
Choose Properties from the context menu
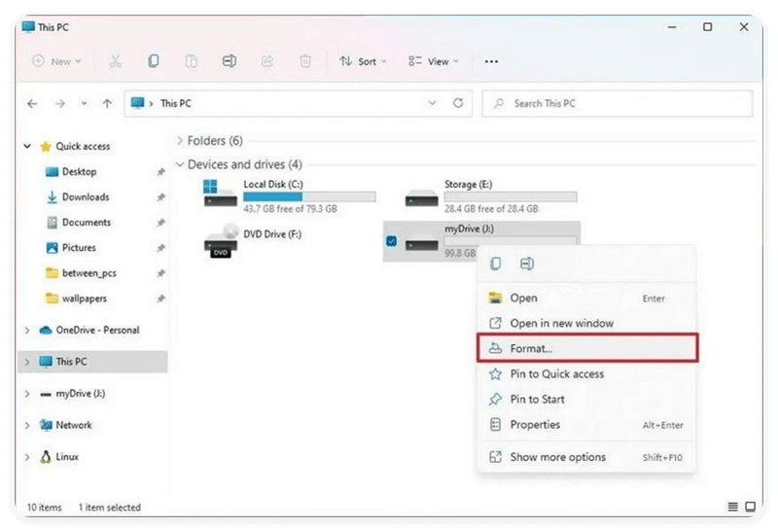[586, 425]
